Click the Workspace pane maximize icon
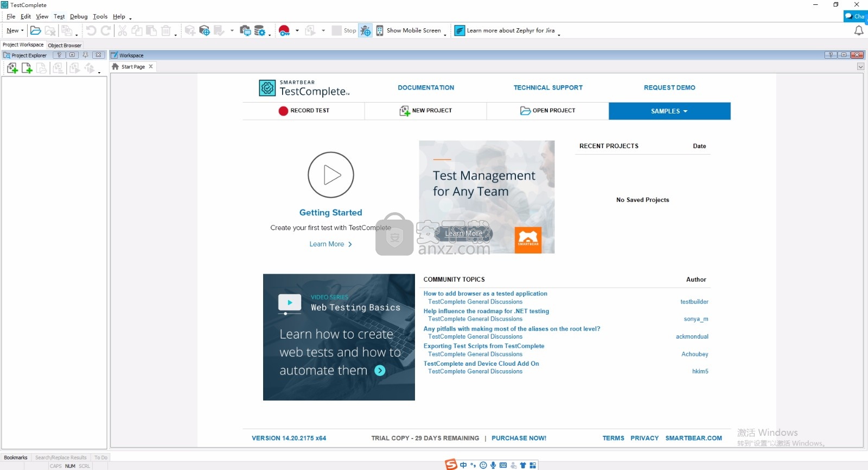Screen dimensions: 868x470 click(844, 55)
